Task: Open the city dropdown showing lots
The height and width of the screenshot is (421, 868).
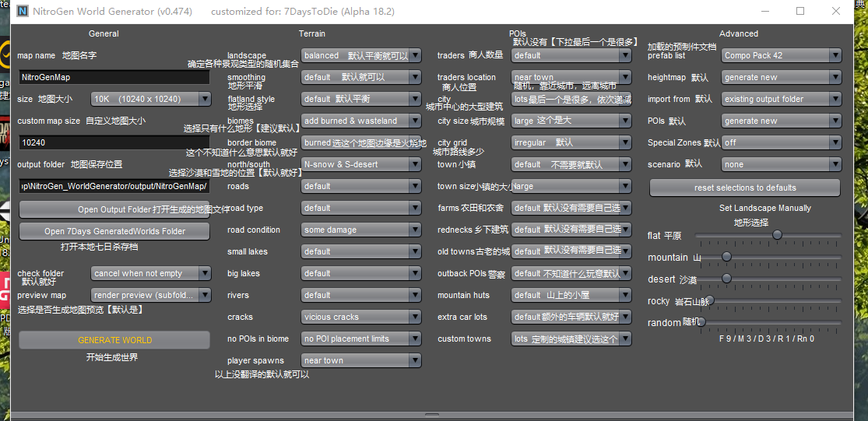Action: [572, 99]
